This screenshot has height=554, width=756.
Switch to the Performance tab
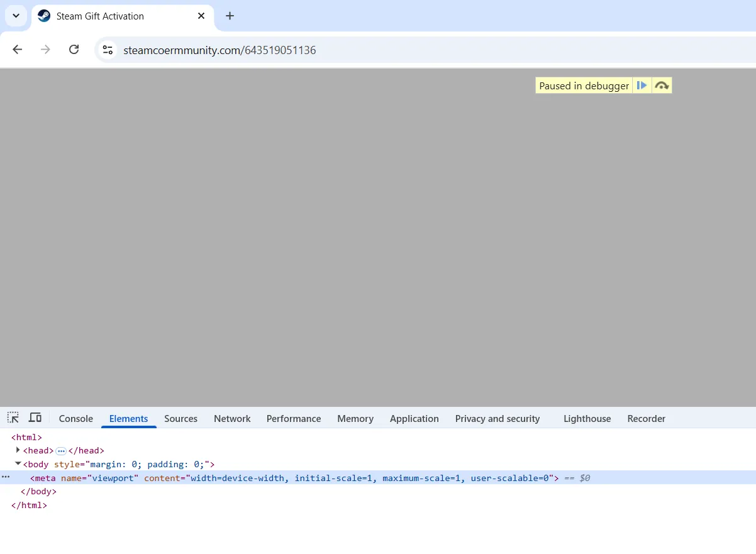tap(294, 419)
